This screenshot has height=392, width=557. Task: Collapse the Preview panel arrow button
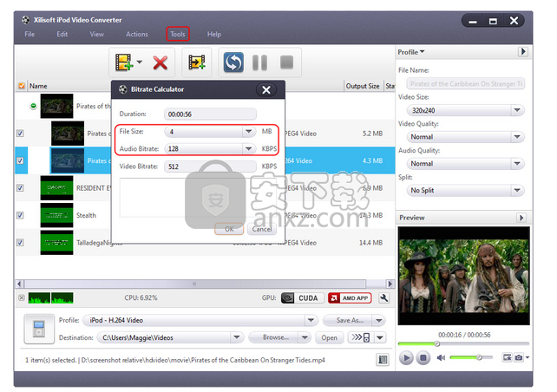click(x=521, y=218)
